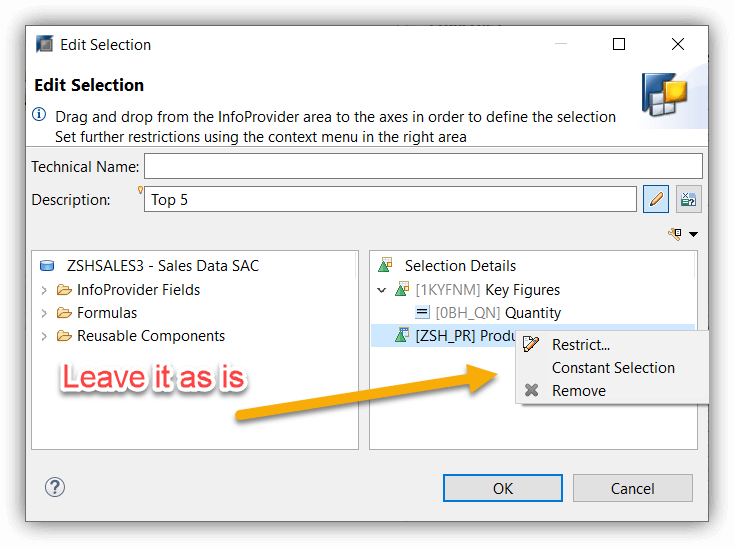Select Constant Selection in context menu
Image resolution: width=734 pixels, height=547 pixels.
click(611, 368)
